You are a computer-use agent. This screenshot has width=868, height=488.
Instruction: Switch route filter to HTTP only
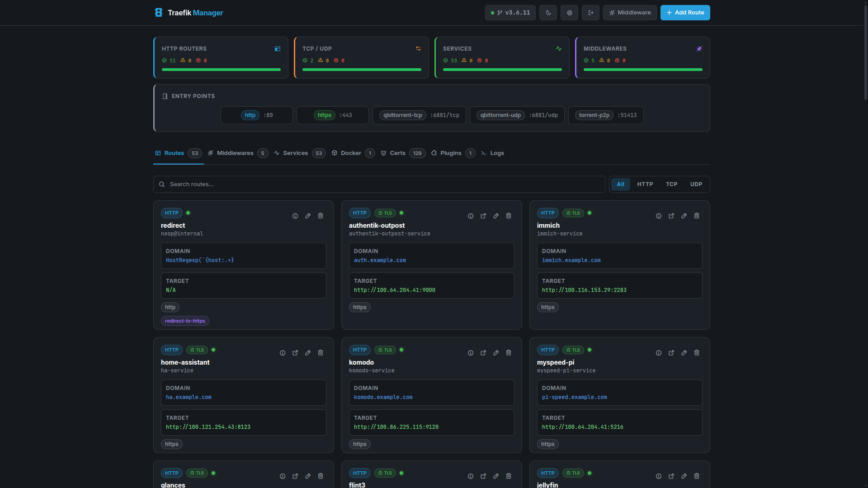[x=644, y=184]
